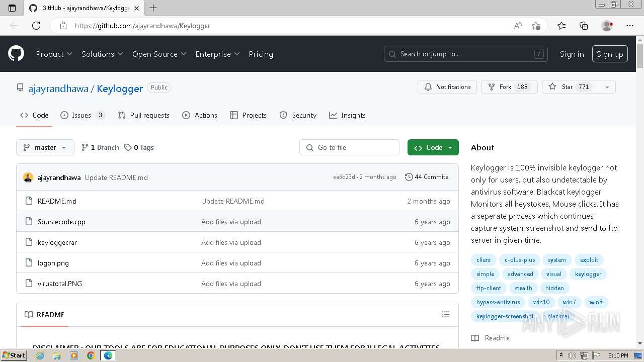
Task: Open the Pricing page
Action: [x=261, y=54]
